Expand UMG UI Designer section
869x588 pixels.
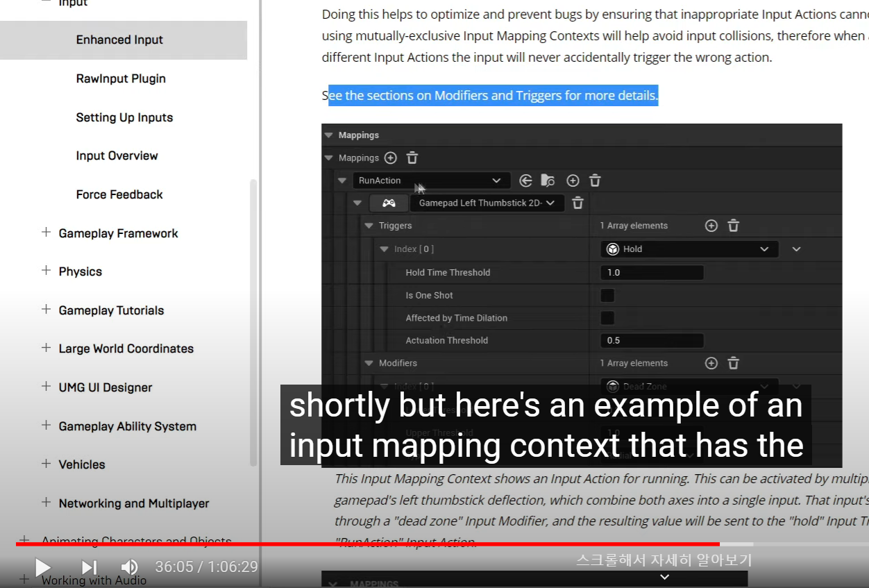pyautogui.click(x=46, y=387)
